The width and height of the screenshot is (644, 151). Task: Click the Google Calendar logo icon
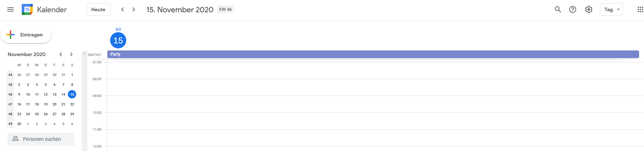point(27,9)
